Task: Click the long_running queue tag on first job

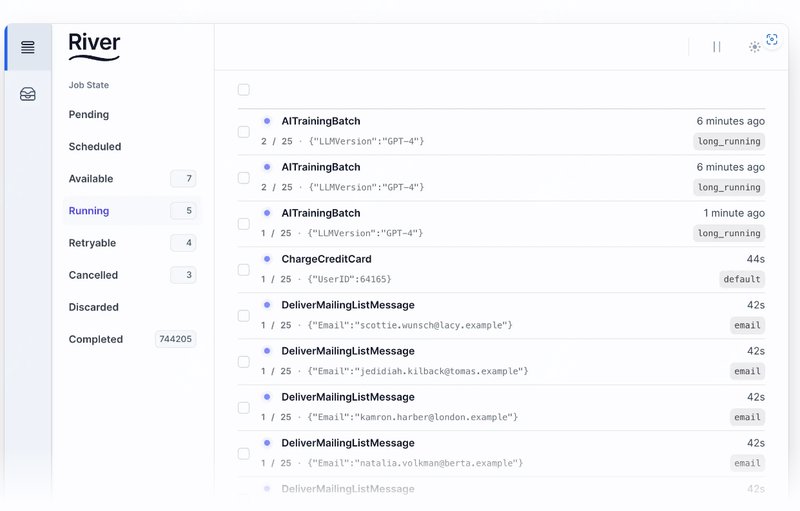Action: point(729,141)
